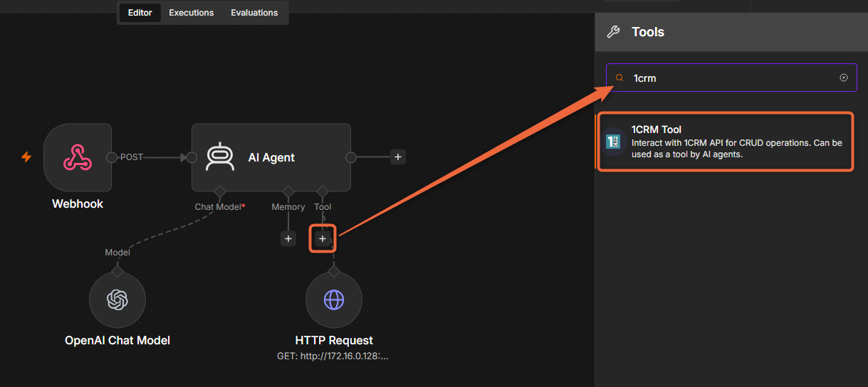Click the Tools panel heading
The width and height of the screenshot is (868, 387).
tap(648, 32)
